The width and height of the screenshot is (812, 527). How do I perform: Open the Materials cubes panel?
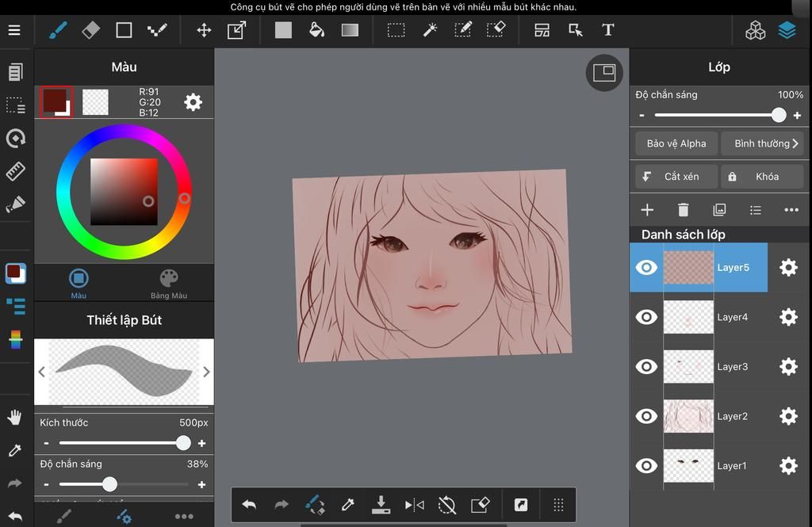tap(756, 30)
